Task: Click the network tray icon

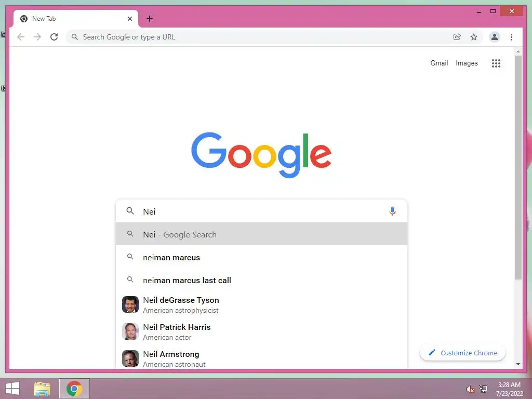Action: [x=483, y=389]
